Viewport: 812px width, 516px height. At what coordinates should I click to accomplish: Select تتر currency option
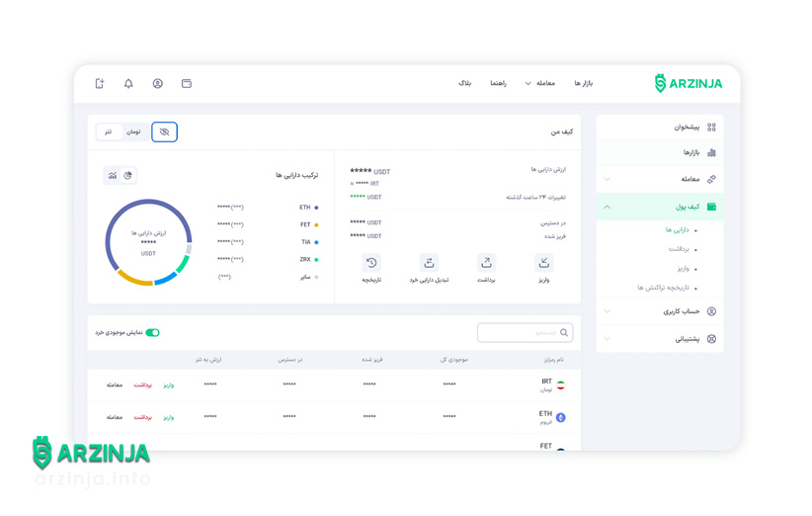click(109, 132)
